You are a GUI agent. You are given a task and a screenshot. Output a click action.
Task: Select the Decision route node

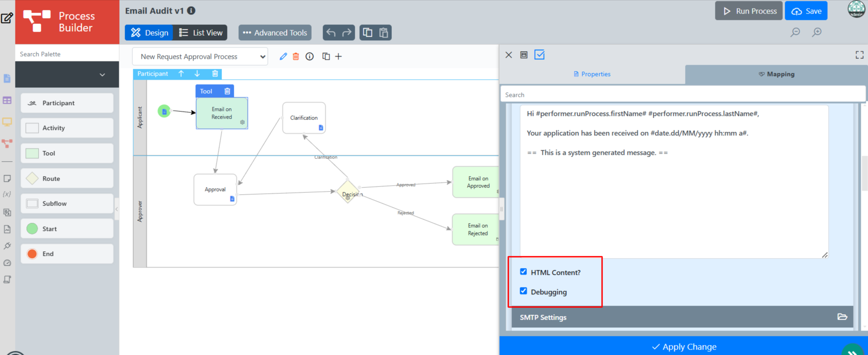click(348, 192)
